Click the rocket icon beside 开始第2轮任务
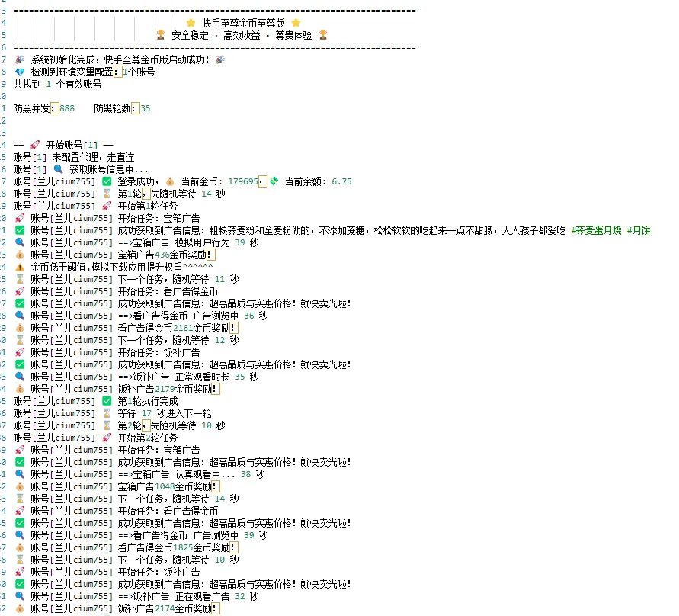This screenshot has width=679, height=616. coord(107,438)
